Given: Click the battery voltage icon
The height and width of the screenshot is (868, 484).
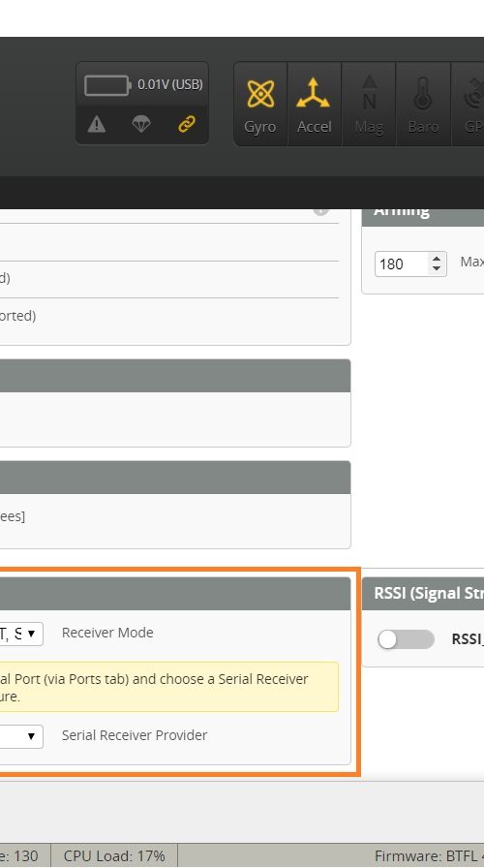Looking at the screenshot, I should [107, 85].
